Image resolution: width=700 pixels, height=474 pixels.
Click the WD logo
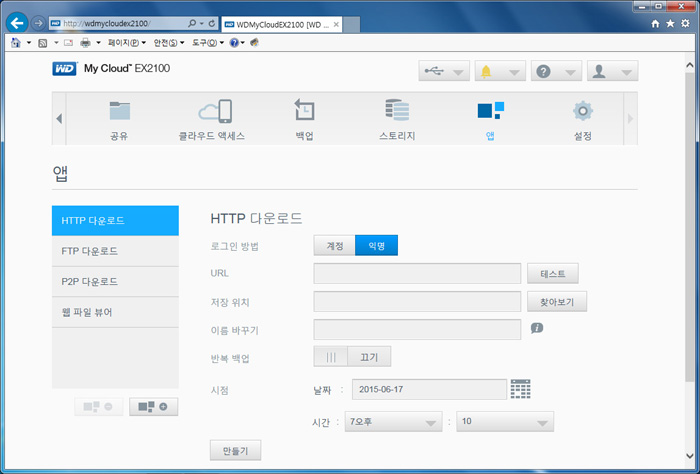[x=64, y=69]
